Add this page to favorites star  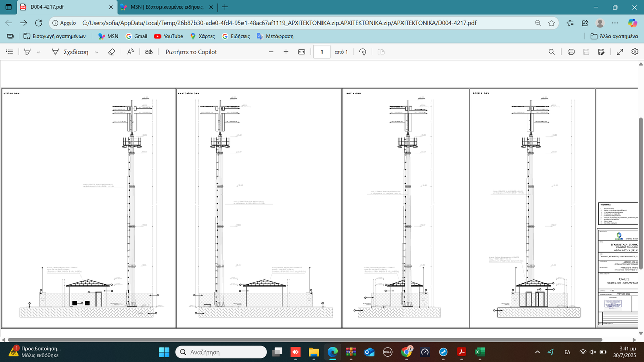coord(552,23)
